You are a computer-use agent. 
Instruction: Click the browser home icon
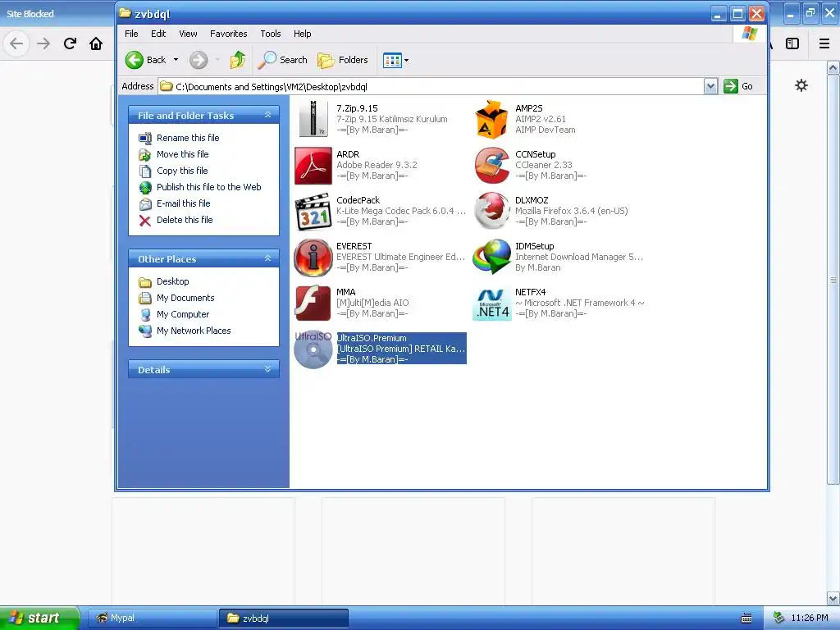click(x=96, y=43)
